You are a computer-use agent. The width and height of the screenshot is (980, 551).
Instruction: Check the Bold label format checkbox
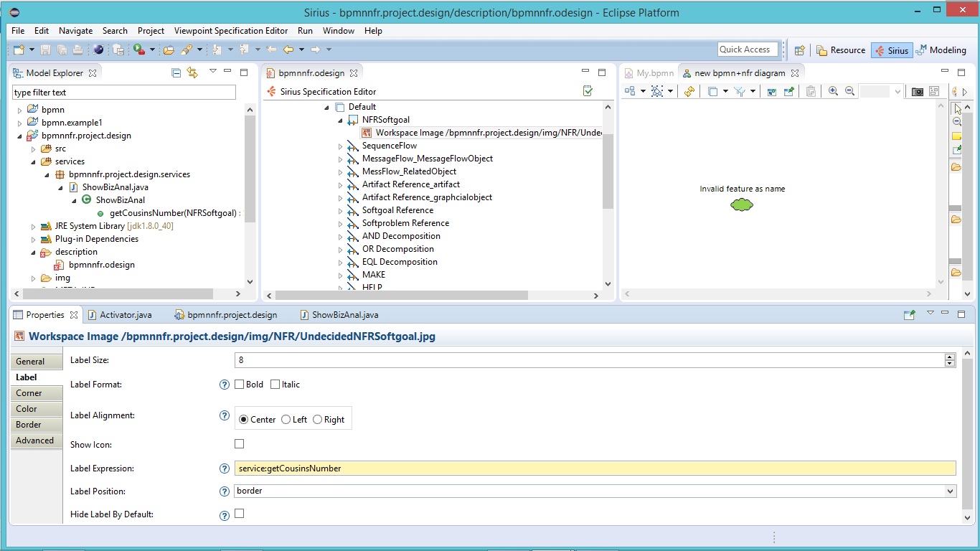click(240, 385)
